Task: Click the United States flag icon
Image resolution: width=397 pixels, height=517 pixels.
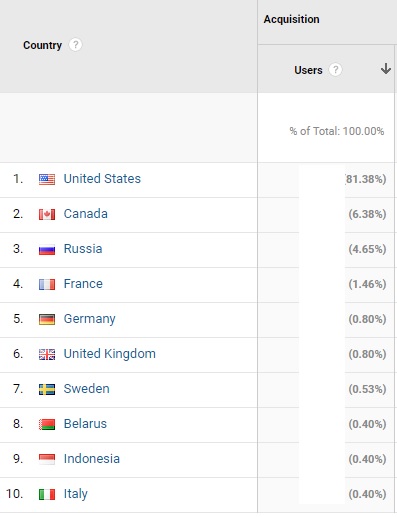Action: coord(47,179)
